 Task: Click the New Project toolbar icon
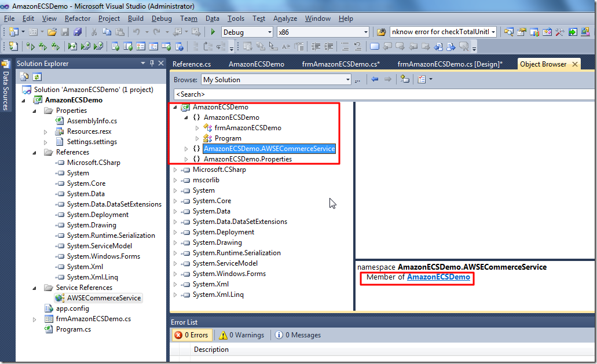coord(14,32)
